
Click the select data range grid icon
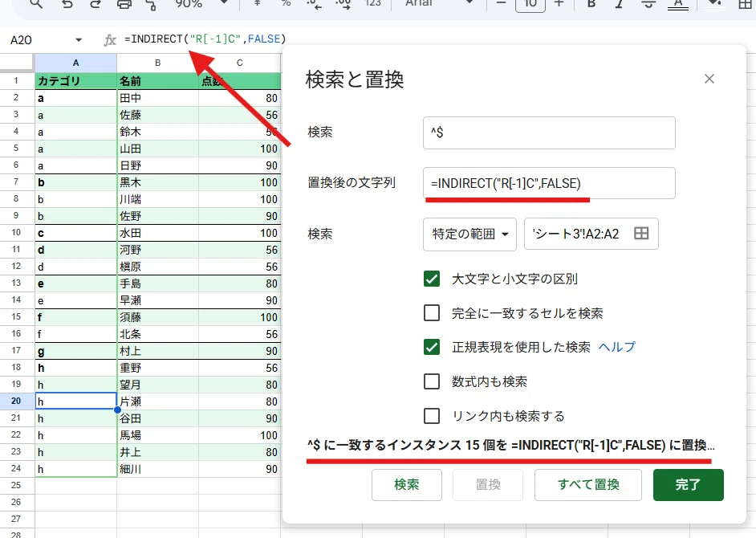(641, 234)
